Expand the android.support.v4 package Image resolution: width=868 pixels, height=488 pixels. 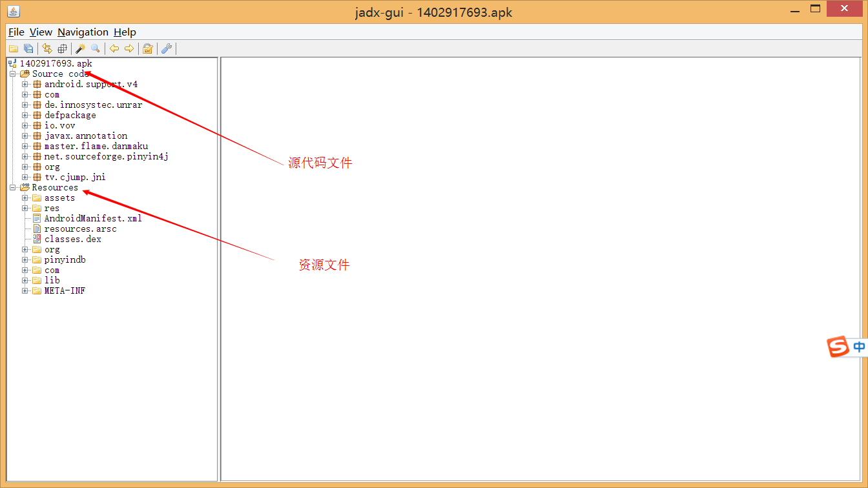[25, 85]
